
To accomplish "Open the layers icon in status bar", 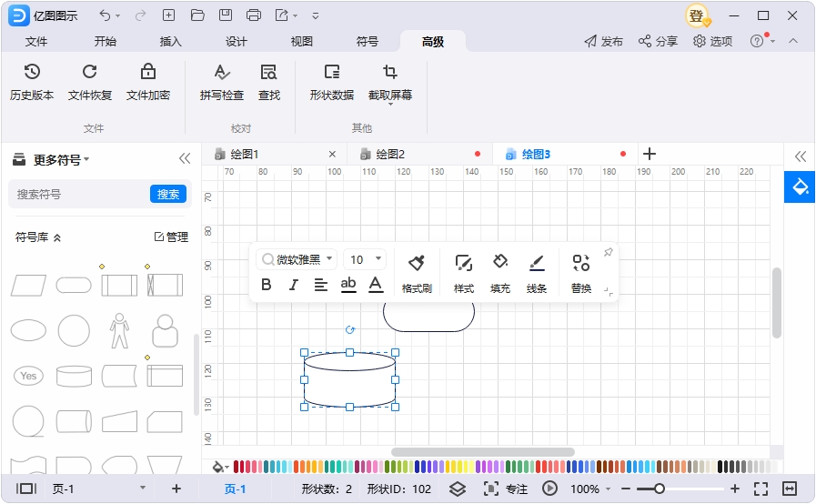I will click(458, 489).
